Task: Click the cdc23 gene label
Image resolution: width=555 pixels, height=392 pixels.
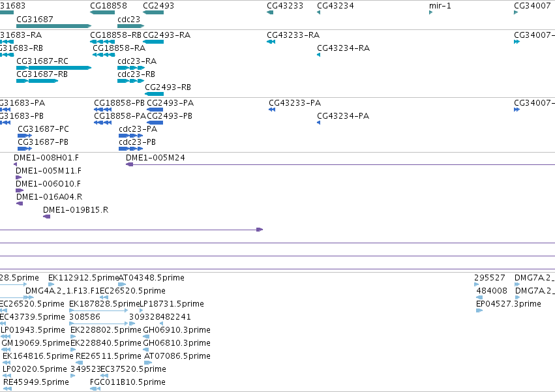Action: tap(129, 19)
